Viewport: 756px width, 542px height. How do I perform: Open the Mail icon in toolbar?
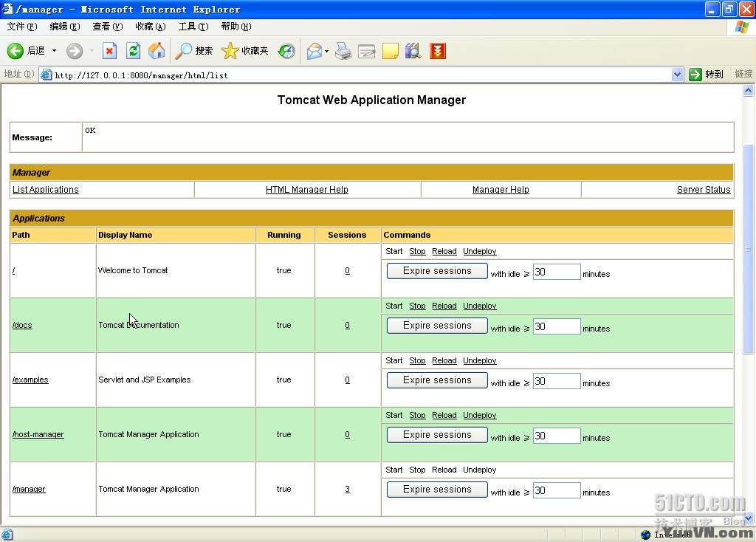point(314,51)
